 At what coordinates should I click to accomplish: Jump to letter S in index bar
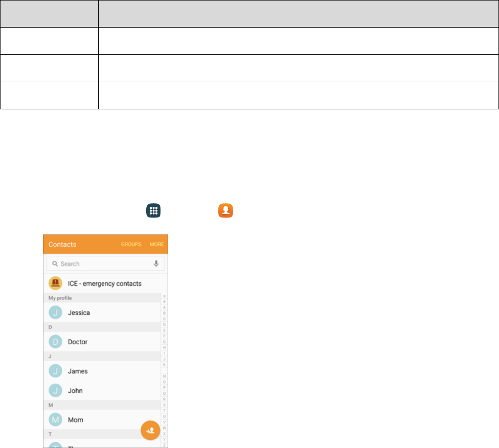pyautogui.click(x=164, y=405)
